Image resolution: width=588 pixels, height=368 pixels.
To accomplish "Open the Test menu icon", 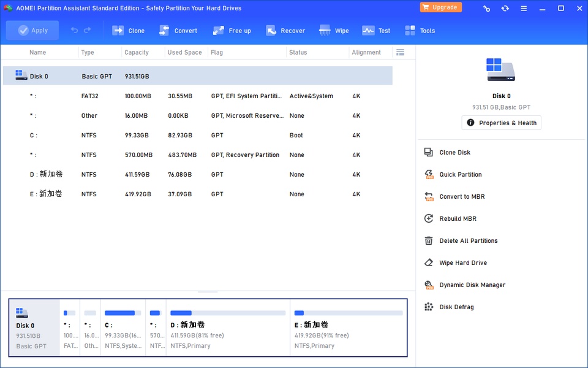I will (368, 31).
